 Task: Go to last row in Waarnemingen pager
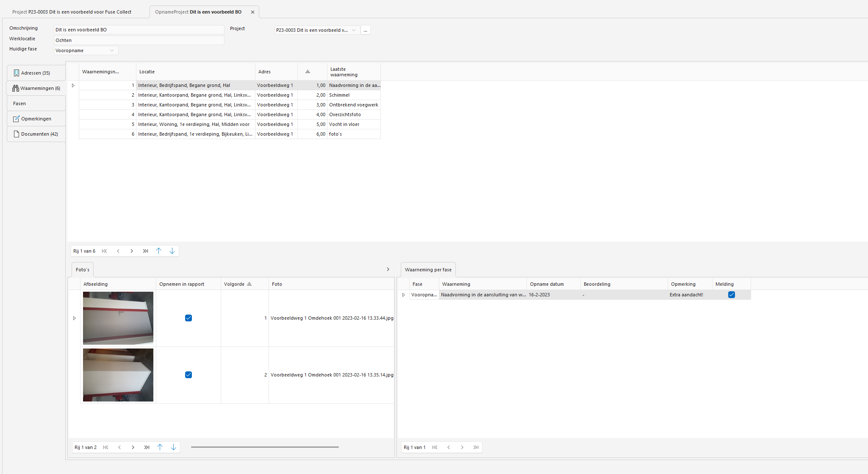click(x=145, y=251)
